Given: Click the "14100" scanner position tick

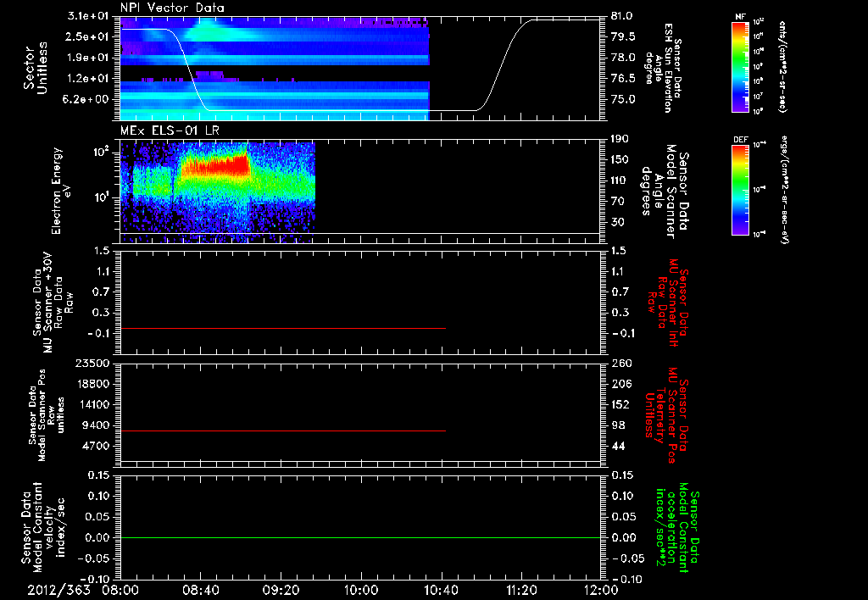Looking at the screenshot, I should point(94,404).
